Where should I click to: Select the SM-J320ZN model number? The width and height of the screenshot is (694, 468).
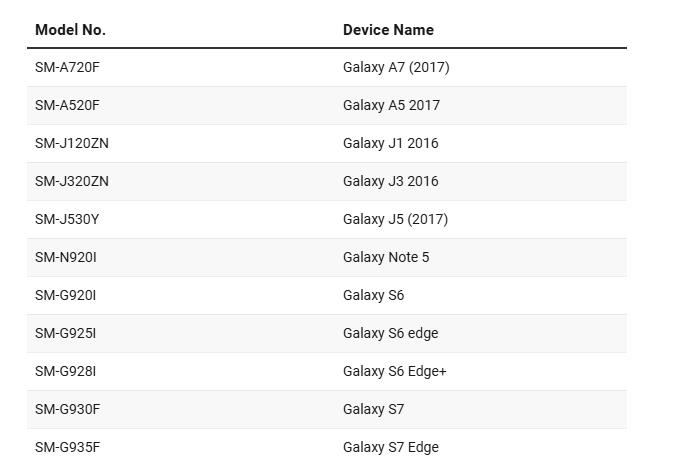[72, 181]
